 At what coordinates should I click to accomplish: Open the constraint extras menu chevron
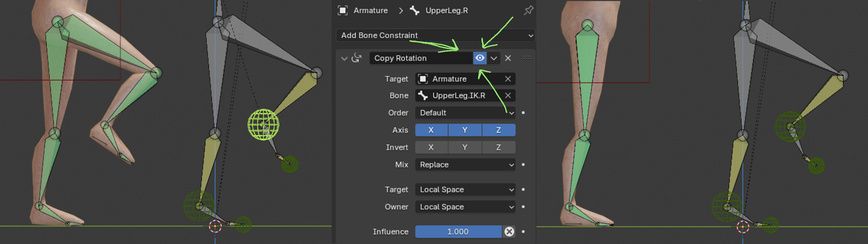tap(494, 58)
